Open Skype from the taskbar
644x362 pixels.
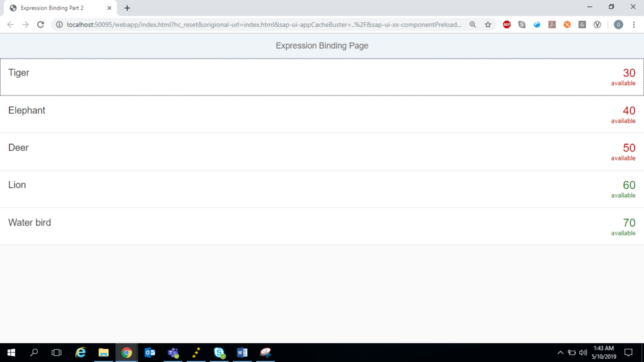pos(219,353)
